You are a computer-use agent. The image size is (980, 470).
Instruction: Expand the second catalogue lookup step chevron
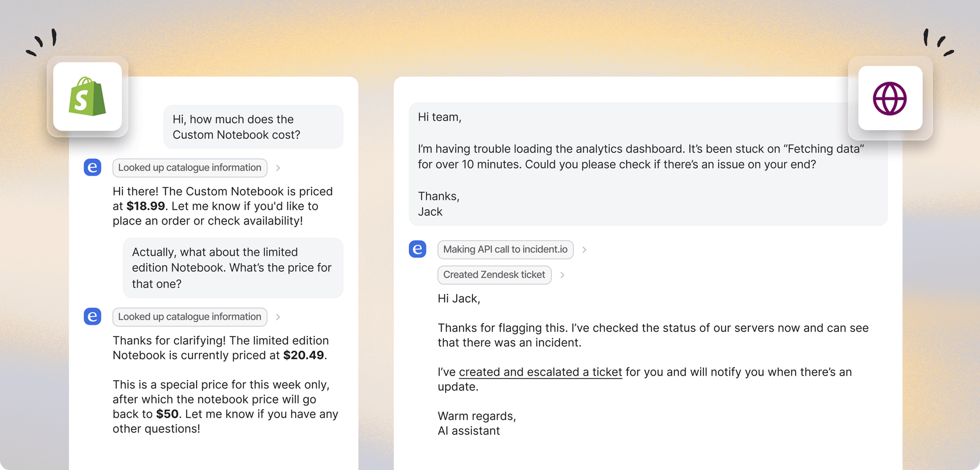278,317
